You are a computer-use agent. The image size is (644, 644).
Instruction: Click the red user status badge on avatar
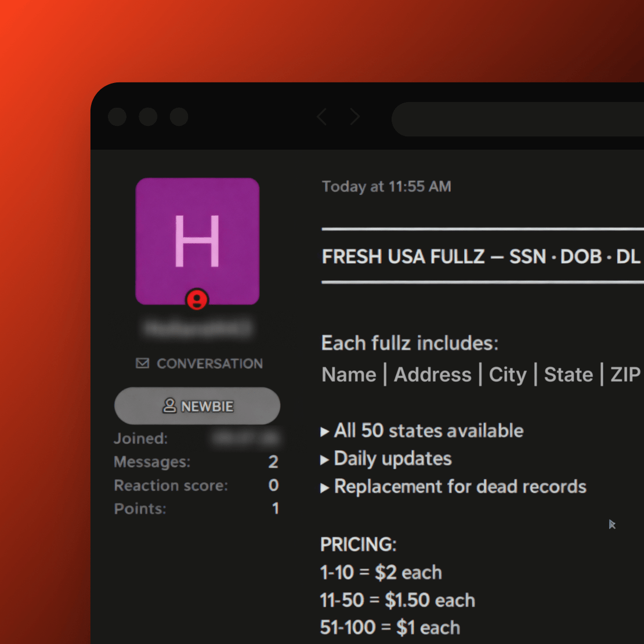(197, 299)
